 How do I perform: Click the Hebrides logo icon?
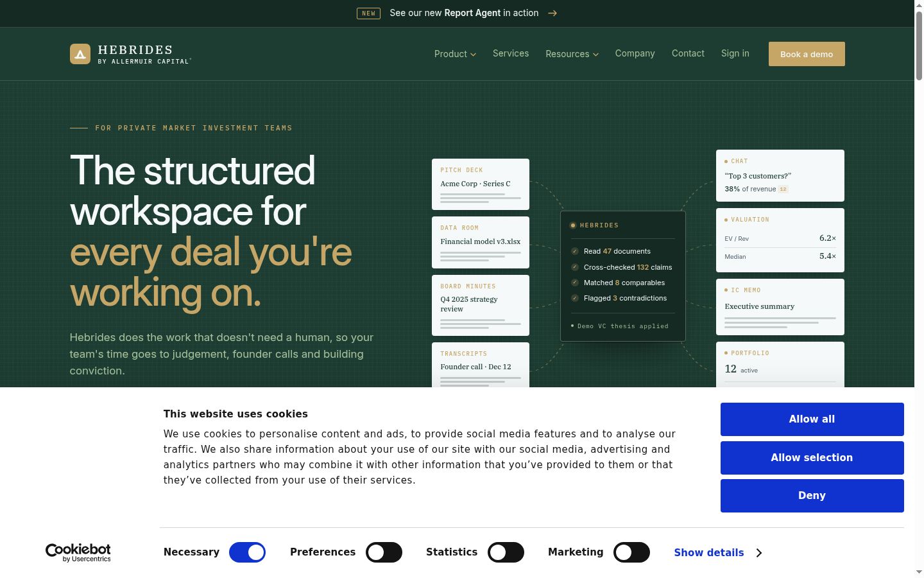80,54
